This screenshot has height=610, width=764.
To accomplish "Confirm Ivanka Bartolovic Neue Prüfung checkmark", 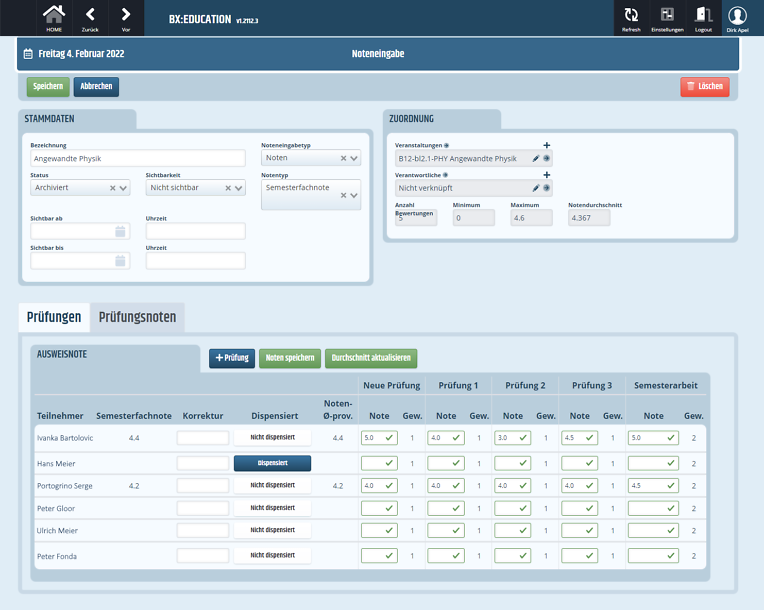I will tap(389, 438).
